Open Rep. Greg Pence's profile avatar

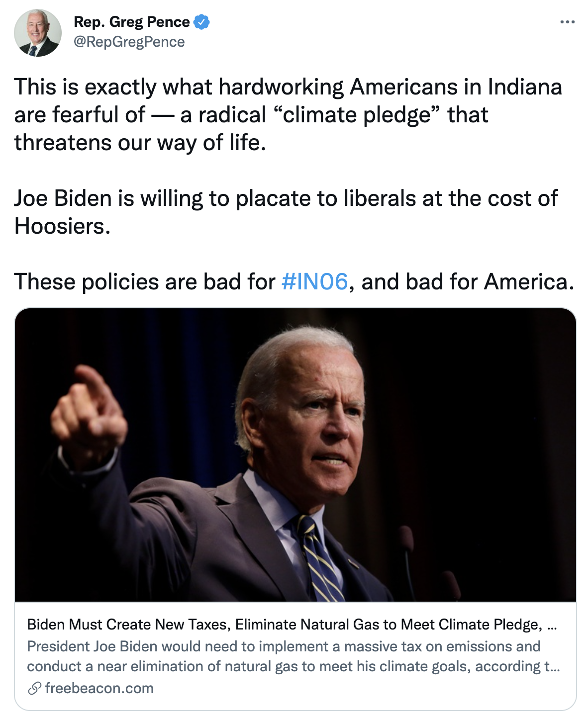click(38, 33)
